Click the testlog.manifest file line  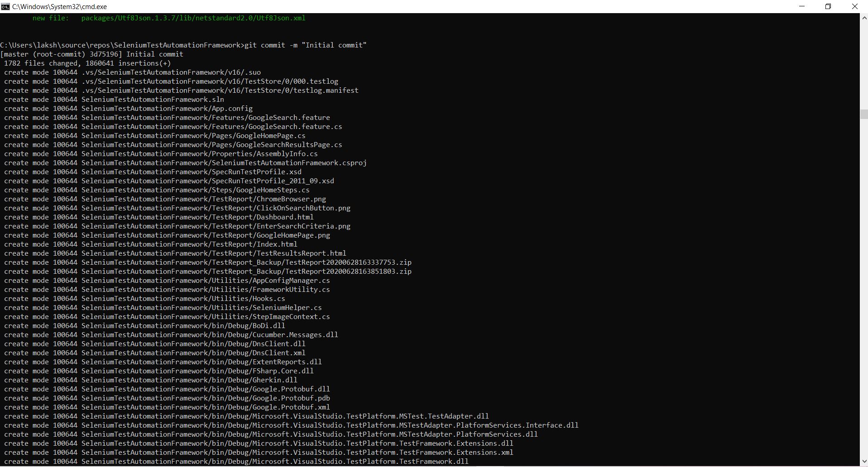(182, 91)
